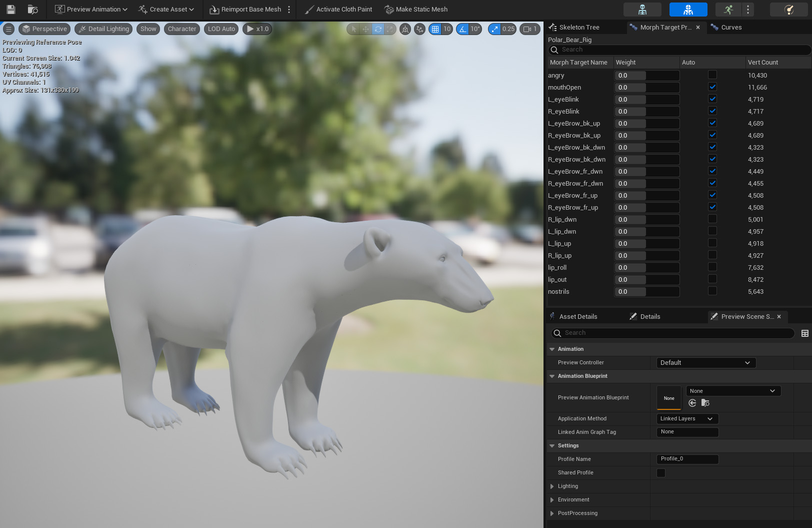This screenshot has width=812, height=528.
Task: Switch to Physics asset editor mode
Action: (x=789, y=10)
